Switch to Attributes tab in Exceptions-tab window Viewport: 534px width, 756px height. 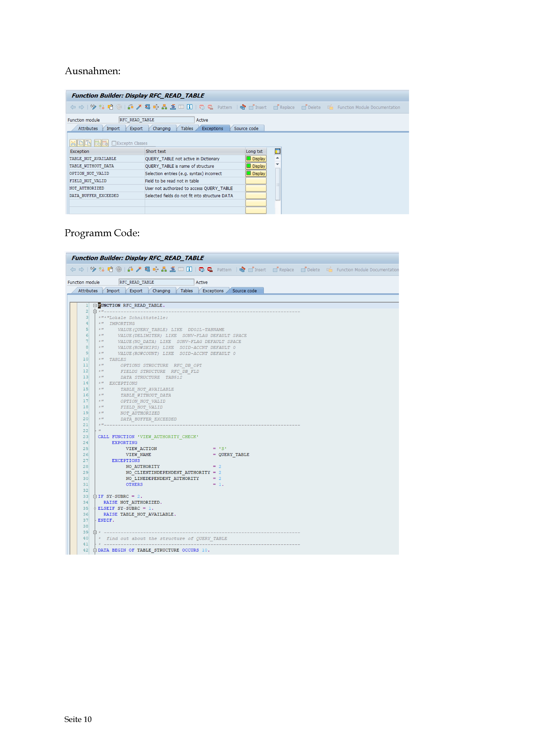(88, 128)
